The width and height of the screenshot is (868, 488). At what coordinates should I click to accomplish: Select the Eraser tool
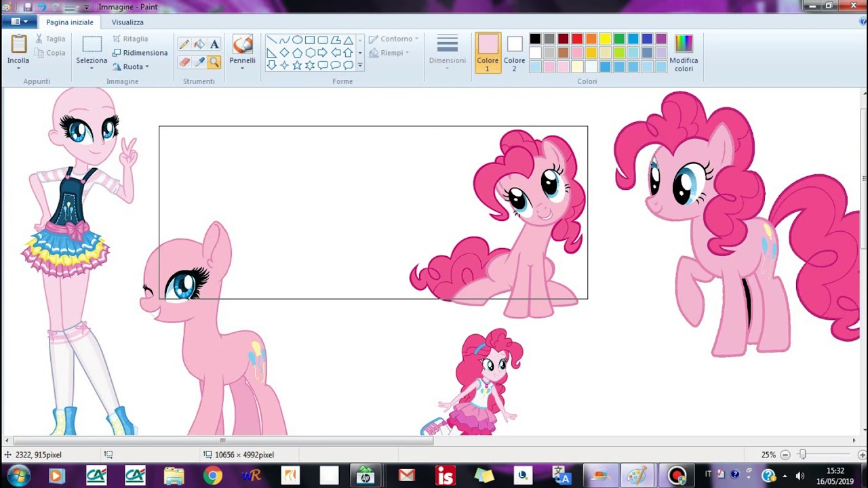click(184, 62)
